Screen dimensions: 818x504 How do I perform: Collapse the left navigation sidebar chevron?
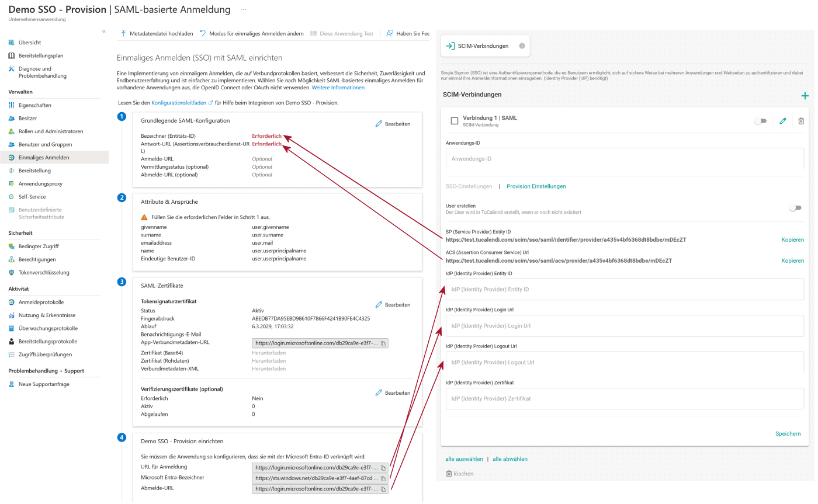tap(104, 31)
